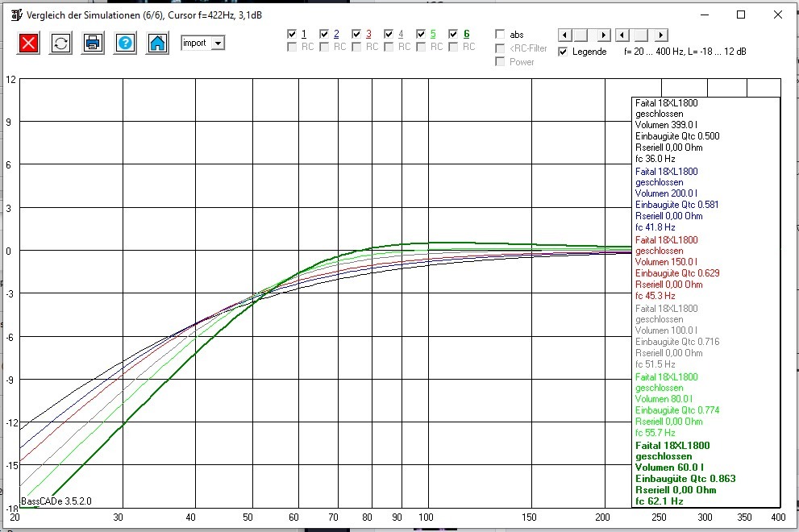Toggle the RC checkbox under simulation 6
This screenshot has height=532, width=799.
click(453, 47)
